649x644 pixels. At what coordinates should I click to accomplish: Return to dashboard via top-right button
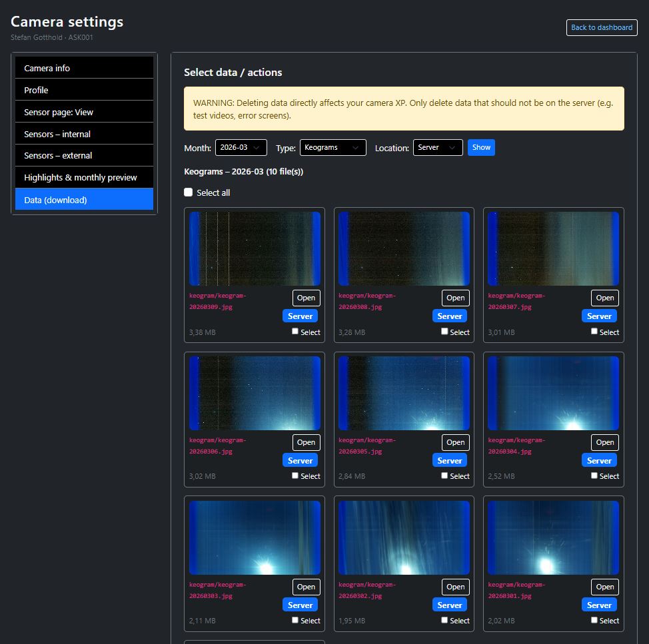pos(601,27)
